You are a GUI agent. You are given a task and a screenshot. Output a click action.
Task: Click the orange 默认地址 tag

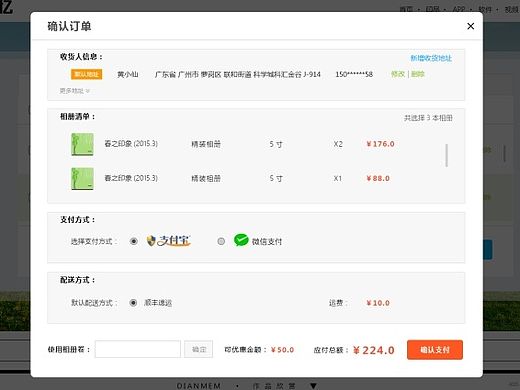tap(87, 74)
